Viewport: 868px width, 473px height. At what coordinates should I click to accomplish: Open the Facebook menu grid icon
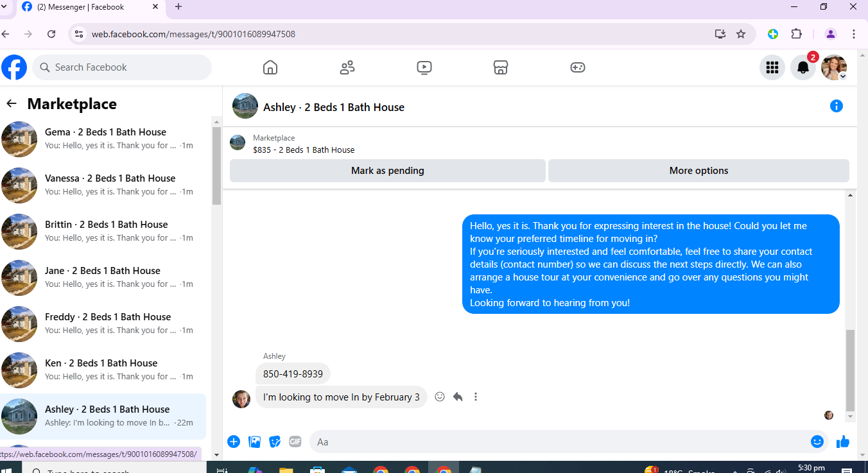coord(772,67)
